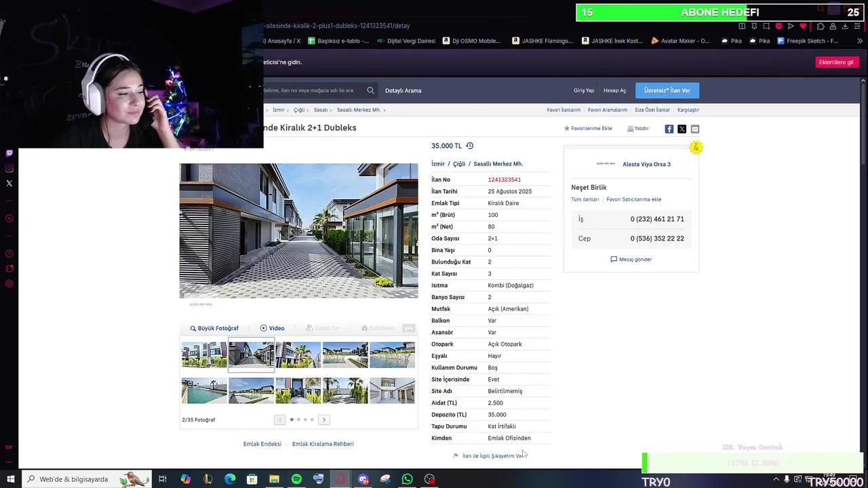Click browser pinboard pin icon
Screen dimensions: 868x488
click(x=754, y=26)
